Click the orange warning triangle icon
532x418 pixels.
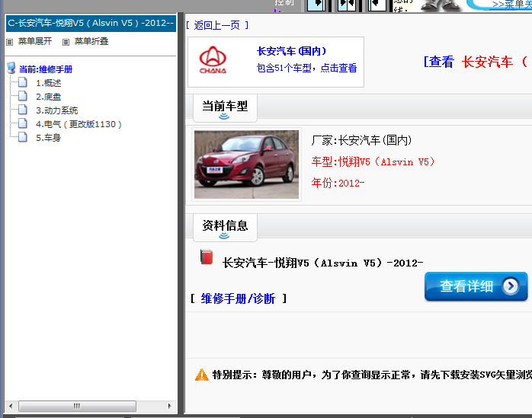[x=202, y=375]
